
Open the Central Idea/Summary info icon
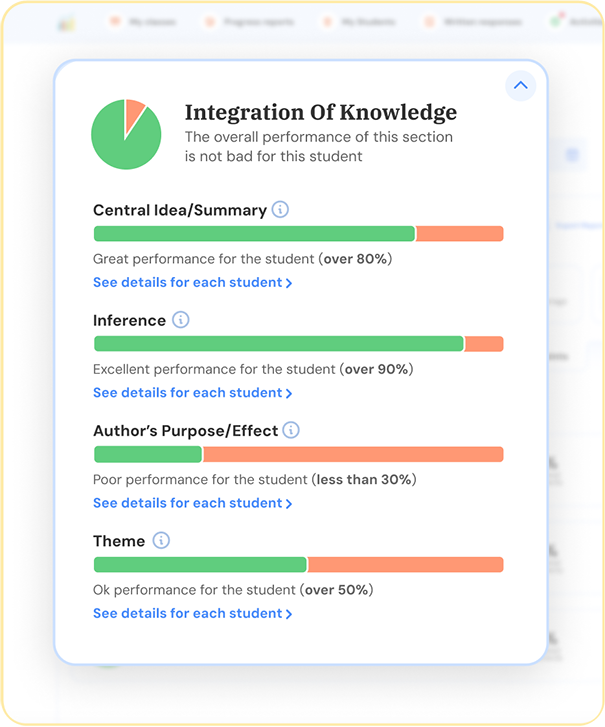point(280,210)
